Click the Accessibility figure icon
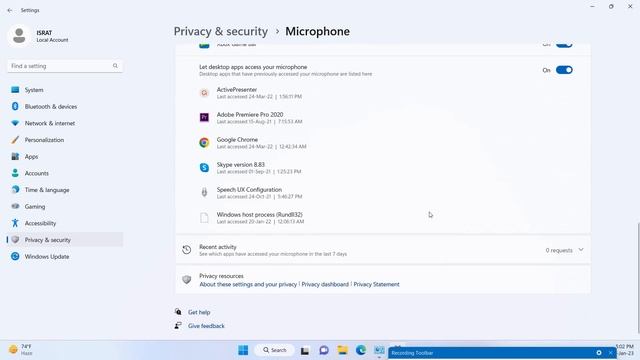Viewport: 640px width, 360px height. click(x=15, y=223)
